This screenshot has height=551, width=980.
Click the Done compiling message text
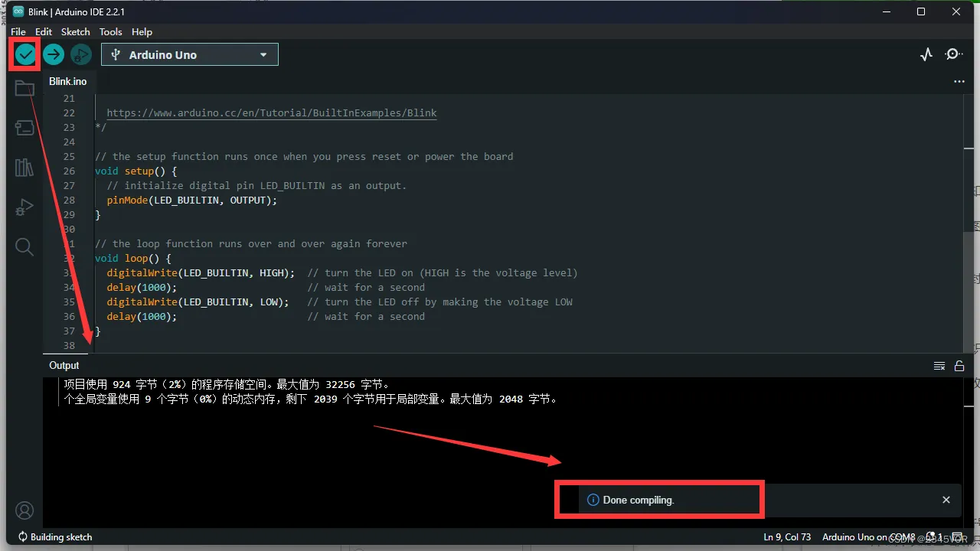tap(639, 500)
